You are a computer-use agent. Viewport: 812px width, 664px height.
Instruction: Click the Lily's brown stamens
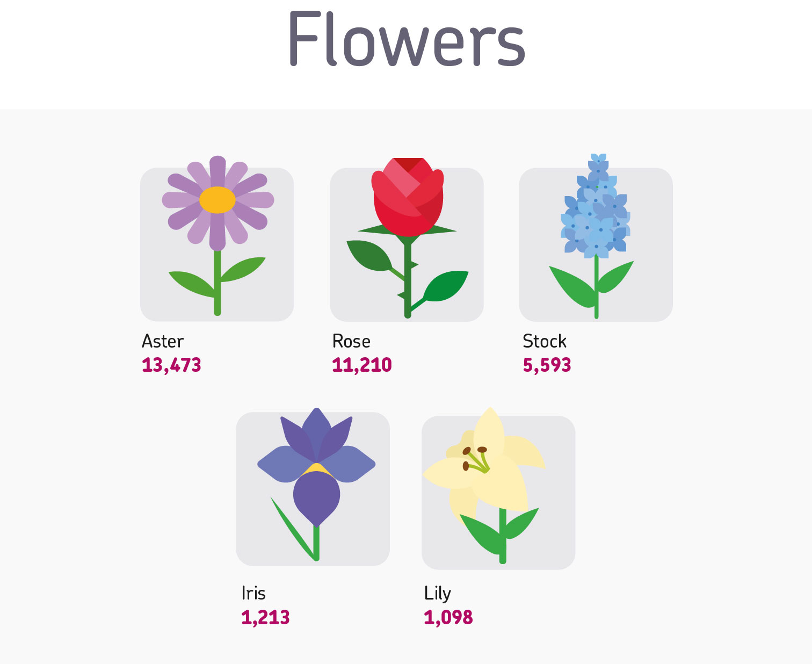tap(474, 458)
